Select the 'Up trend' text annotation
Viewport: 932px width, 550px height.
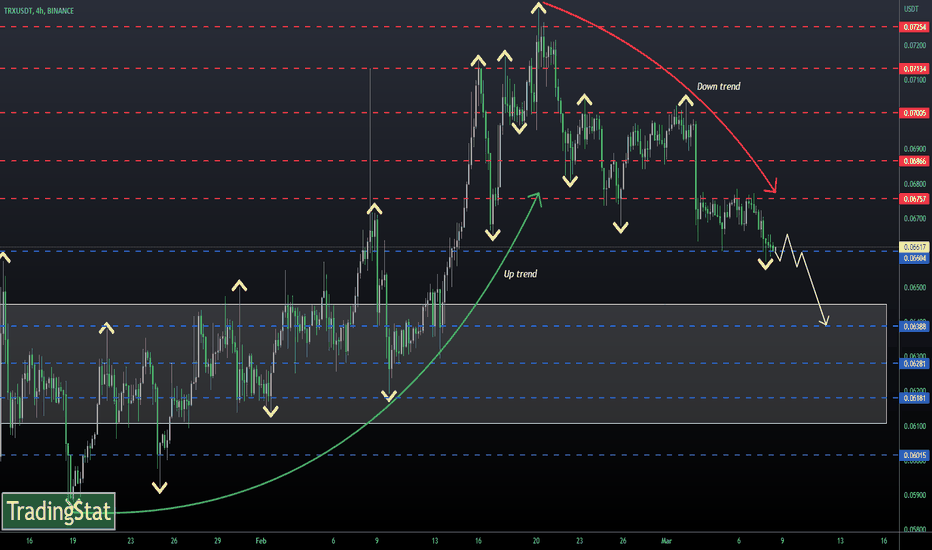pos(520,274)
